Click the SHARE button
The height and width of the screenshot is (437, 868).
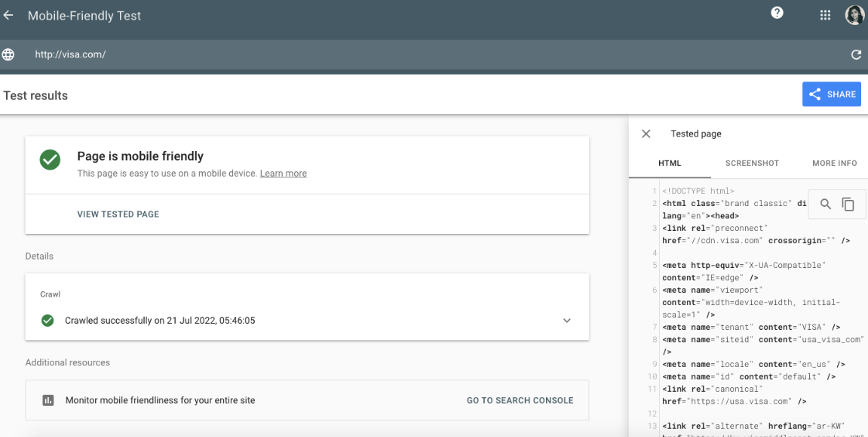click(832, 94)
